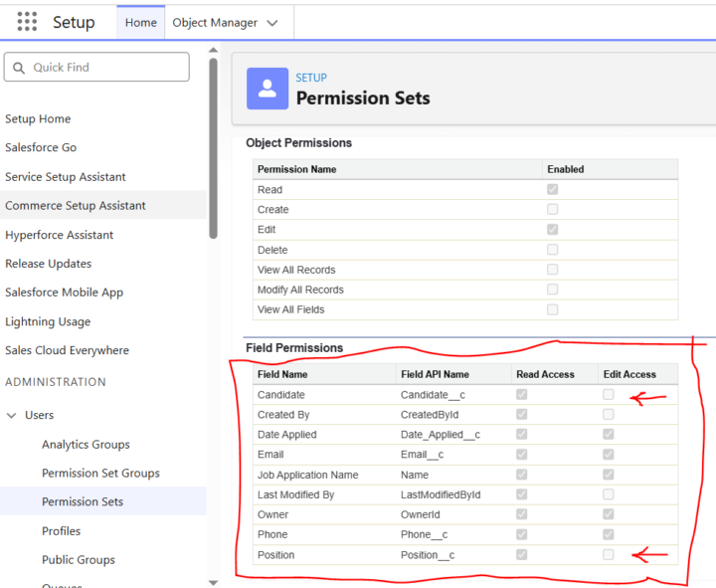
Task: Check Edit Access for Last Modified By
Action: (x=609, y=494)
